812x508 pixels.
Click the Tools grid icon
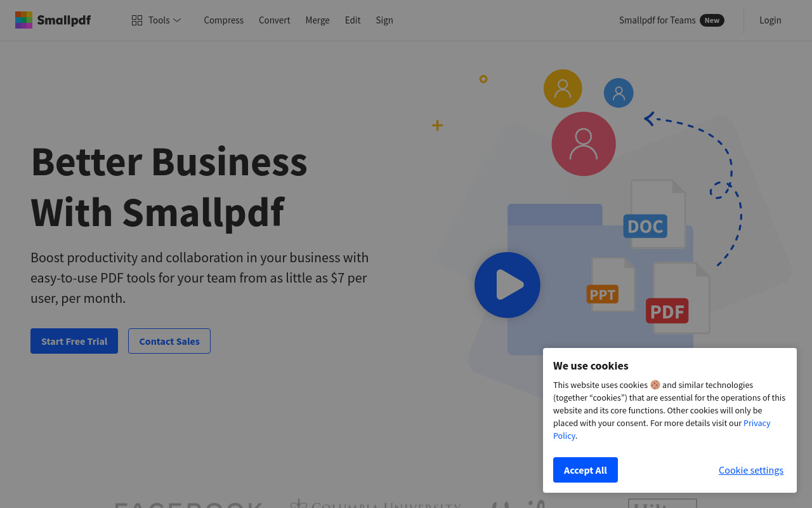click(137, 20)
